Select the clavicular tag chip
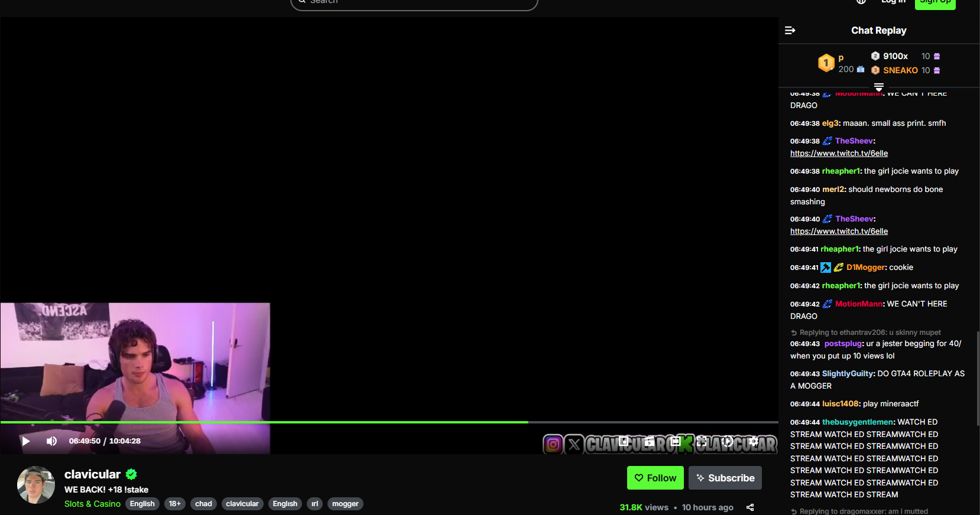The width and height of the screenshot is (980, 515). (x=242, y=504)
